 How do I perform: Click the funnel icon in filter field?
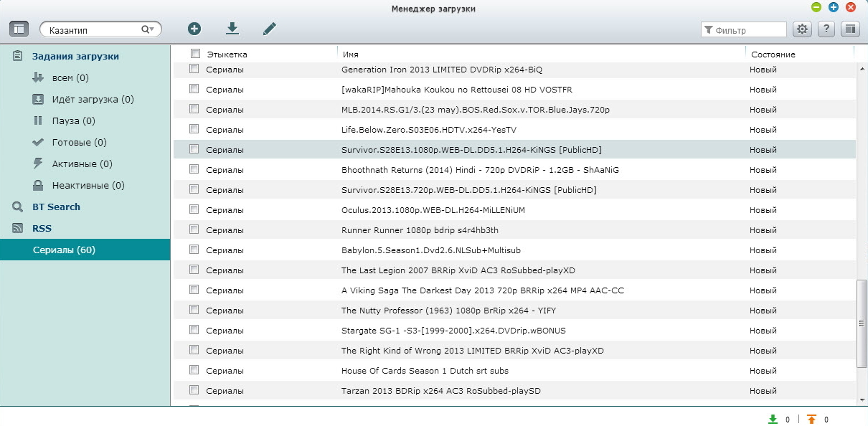pos(709,29)
